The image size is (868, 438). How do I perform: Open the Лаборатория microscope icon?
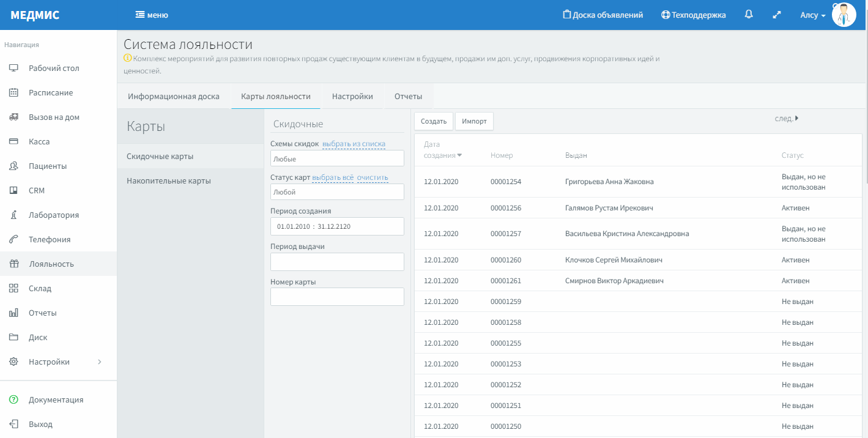point(13,215)
